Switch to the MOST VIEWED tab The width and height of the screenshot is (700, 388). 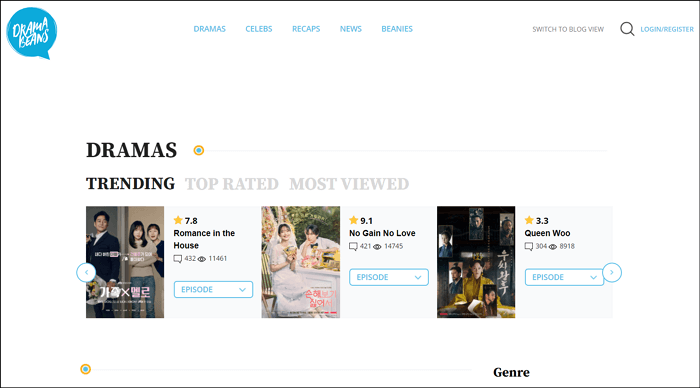tap(349, 184)
